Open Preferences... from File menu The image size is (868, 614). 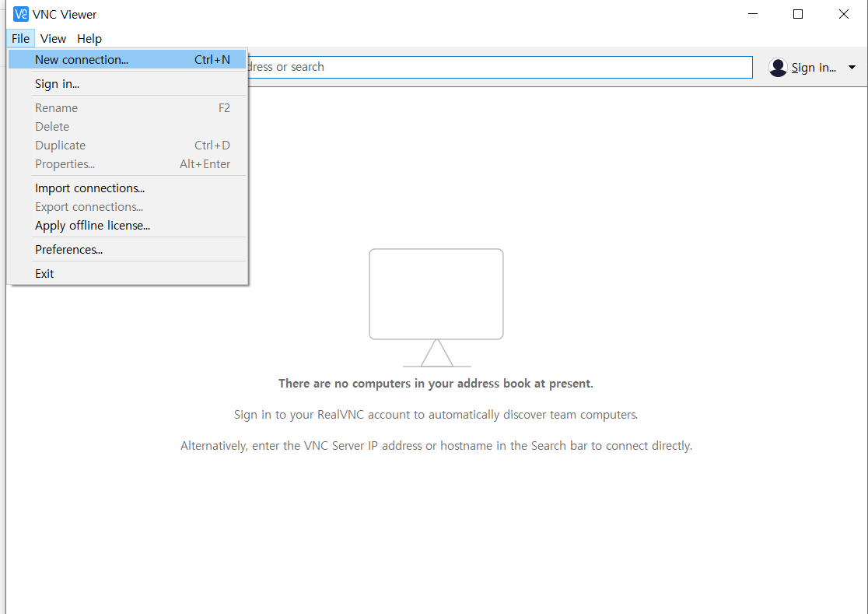[128, 250]
